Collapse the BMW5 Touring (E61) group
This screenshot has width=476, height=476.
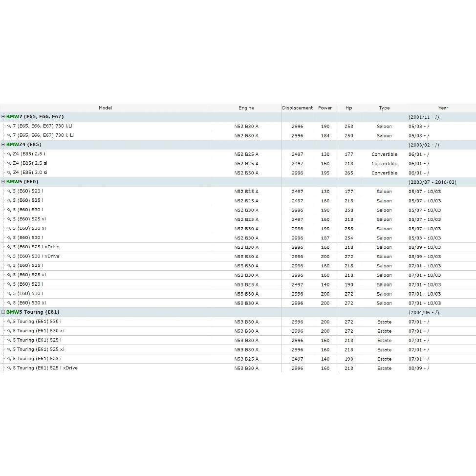(3, 312)
